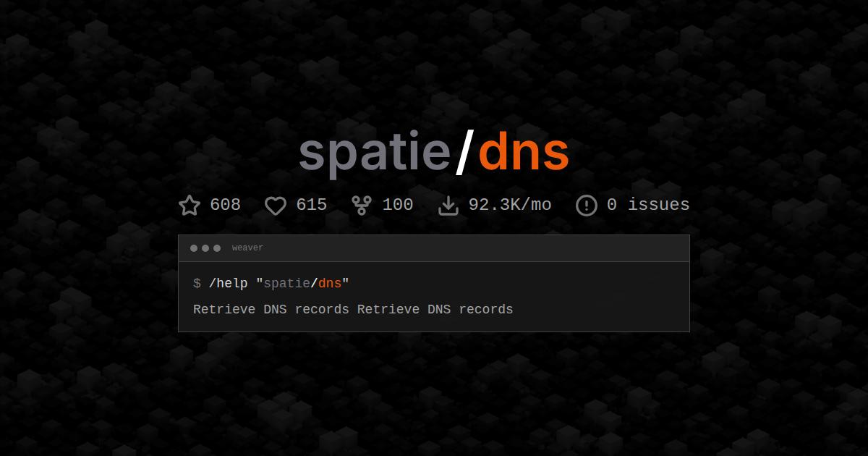Select the heart icon with 615 likes
The width and height of the screenshot is (868, 456).
point(276,206)
